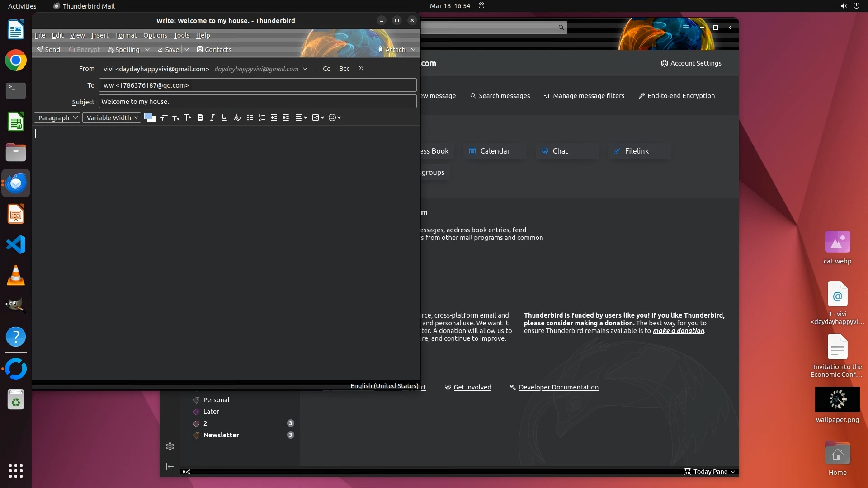Click the Send button
Screen dimensions: 868x488
point(48,49)
